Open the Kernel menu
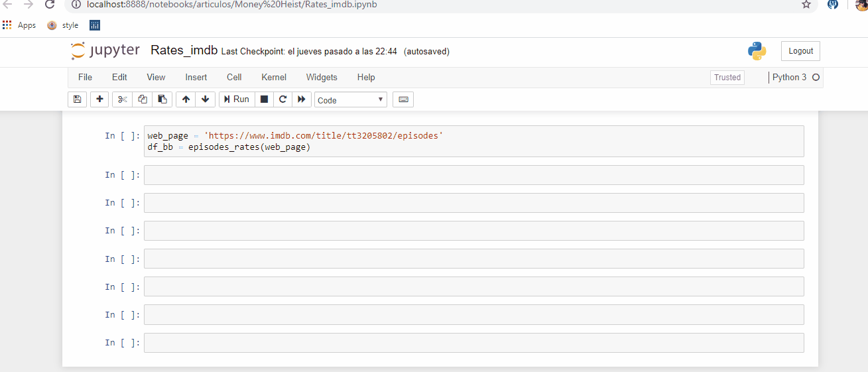This screenshot has height=372, width=868. pos(274,78)
